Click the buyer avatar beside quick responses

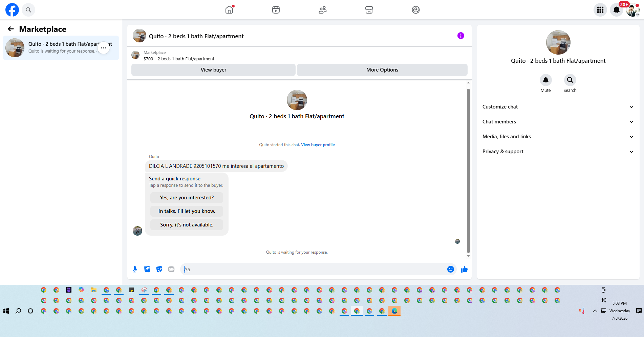pos(137,231)
